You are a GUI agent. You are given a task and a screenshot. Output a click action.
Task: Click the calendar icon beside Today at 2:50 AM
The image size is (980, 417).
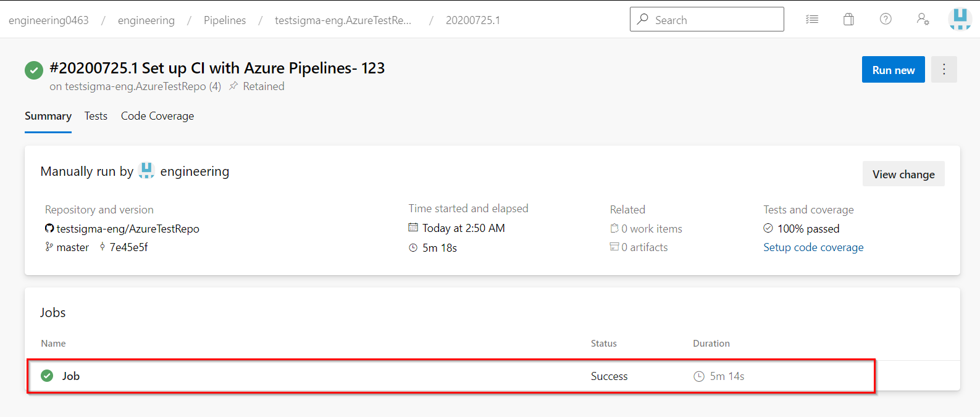(x=413, y=228)
